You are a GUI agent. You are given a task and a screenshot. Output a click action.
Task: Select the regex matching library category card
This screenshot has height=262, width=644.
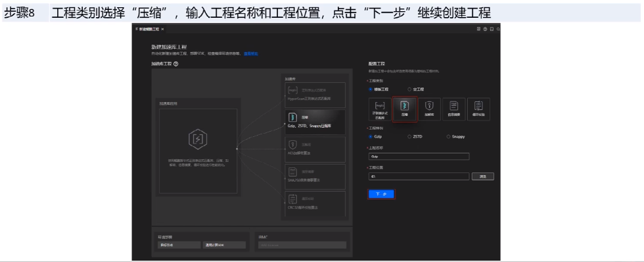380,109
